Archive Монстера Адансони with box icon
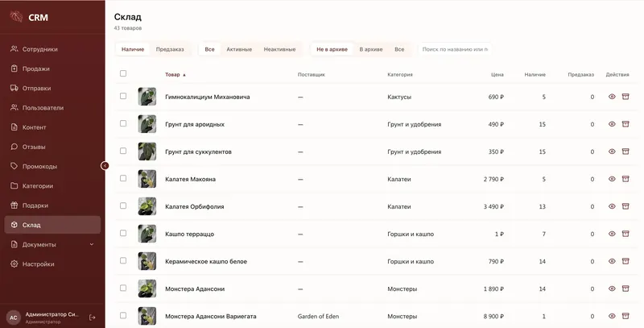Viewport: 644px width, 328px height. coord(625,289)
